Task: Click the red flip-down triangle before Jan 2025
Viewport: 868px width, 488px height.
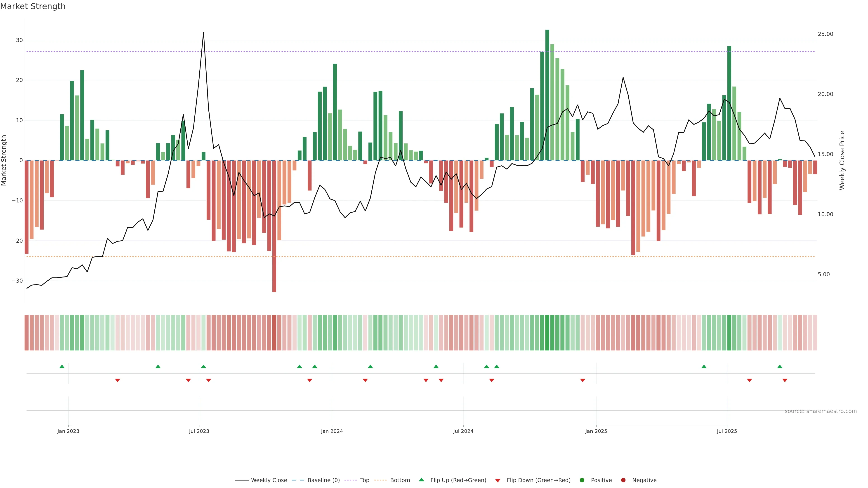Action: point(583,380)
